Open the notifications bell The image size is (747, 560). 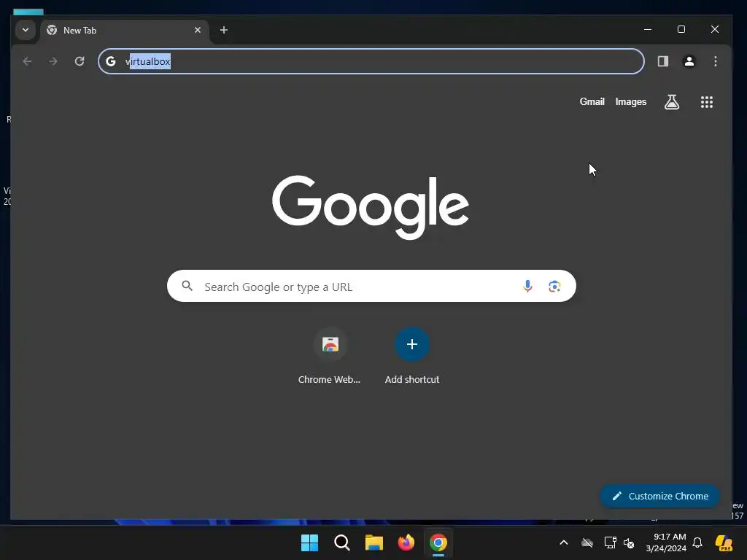coord(697,542)
